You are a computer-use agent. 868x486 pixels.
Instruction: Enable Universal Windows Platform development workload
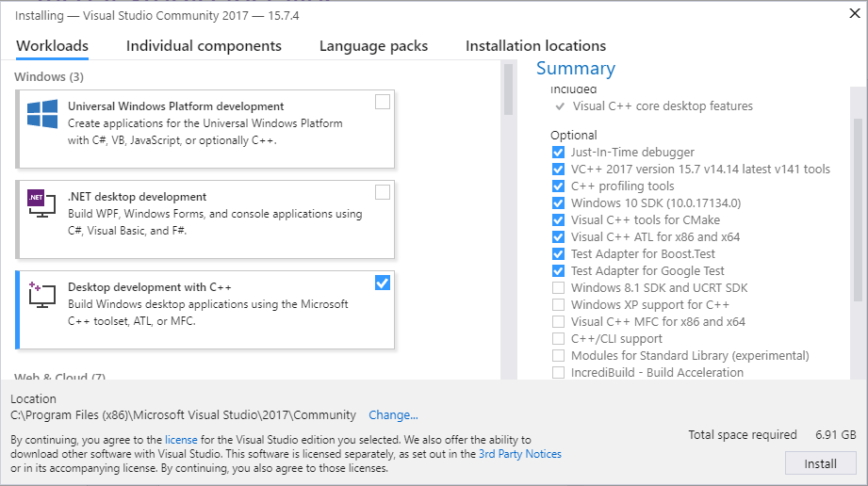[382, 102]
